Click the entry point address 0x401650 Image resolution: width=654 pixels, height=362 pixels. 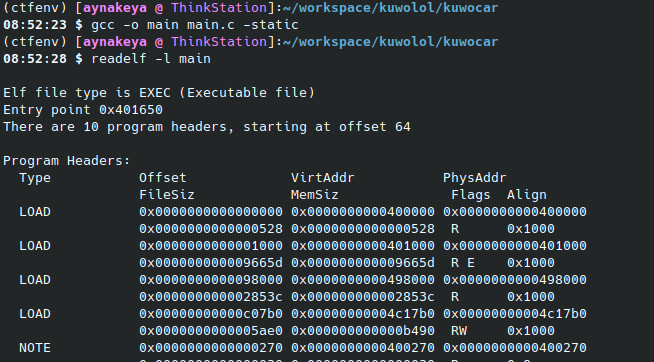tap(131, 110)
